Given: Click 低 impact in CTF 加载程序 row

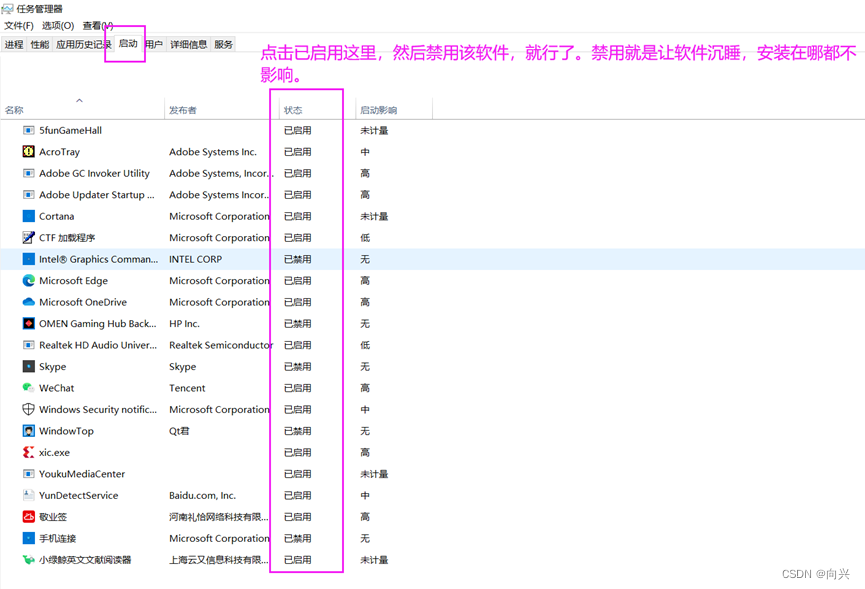Looking at the screenshot, I should [x=365, y=238].
